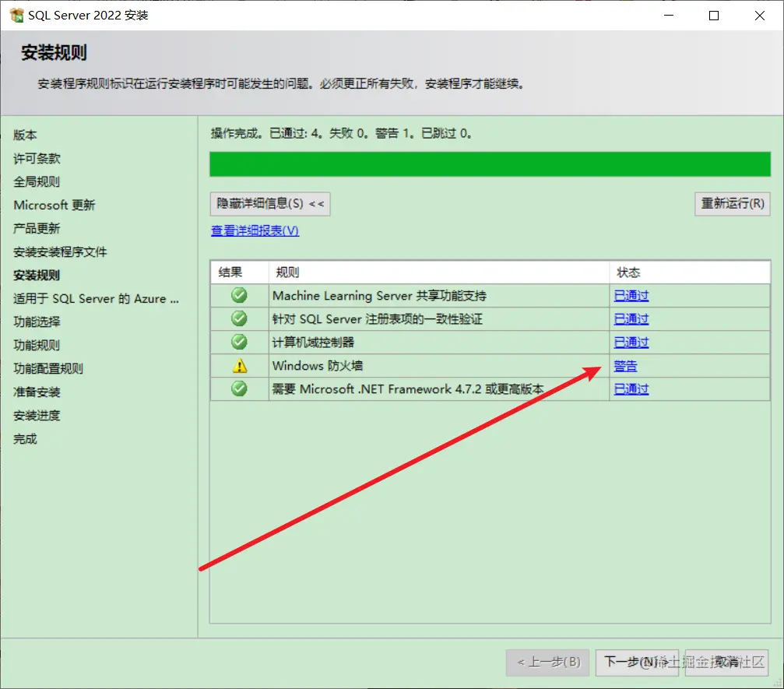The image size is (784, 689).
Task: Click green check icon for .NET Framework 4.7.2 rule
Action: pos(240,388)
